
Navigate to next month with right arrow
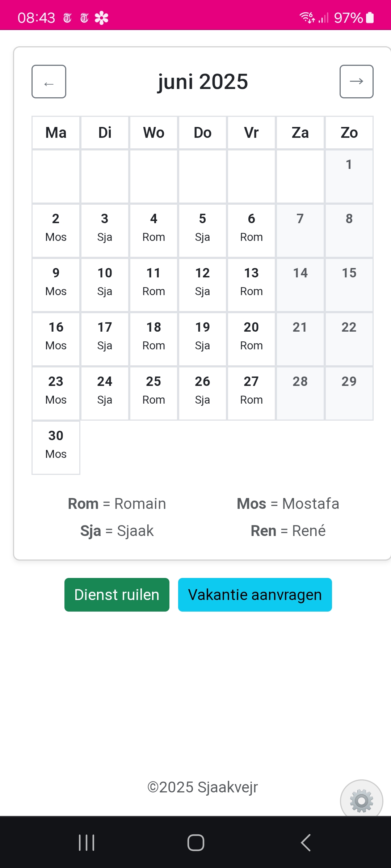point(357,82)
